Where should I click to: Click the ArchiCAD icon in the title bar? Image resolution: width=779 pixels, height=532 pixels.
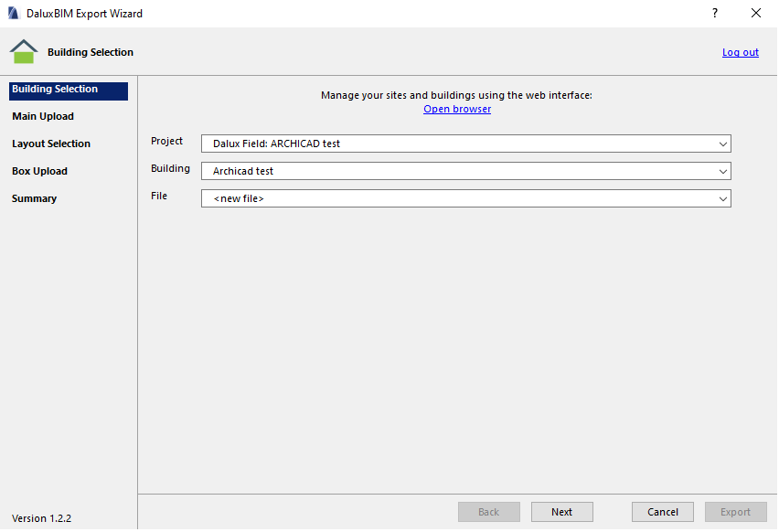13,14
